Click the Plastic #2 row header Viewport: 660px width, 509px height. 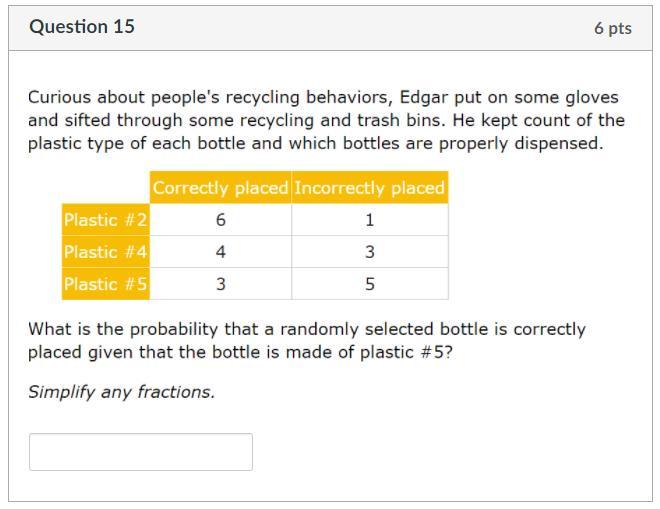click(x=105, y=220)
